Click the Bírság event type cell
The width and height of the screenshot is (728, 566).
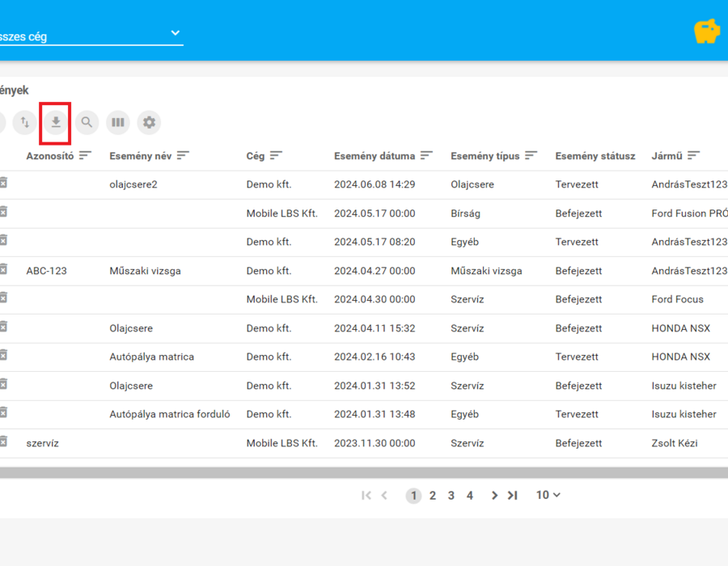click(x=466, y=213)
